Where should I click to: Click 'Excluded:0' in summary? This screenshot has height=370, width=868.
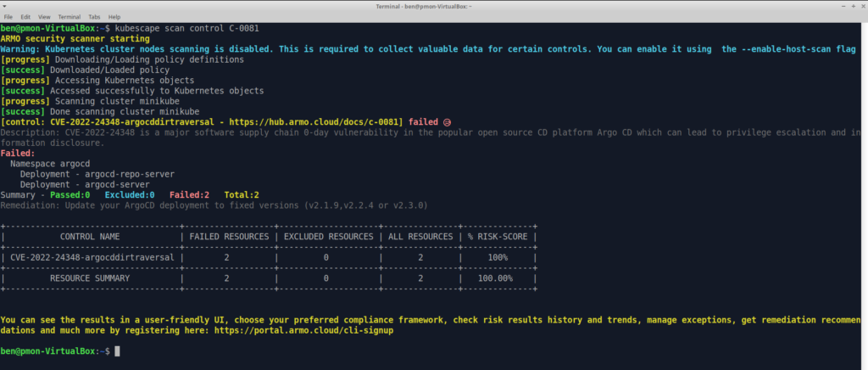coord(130,195)
